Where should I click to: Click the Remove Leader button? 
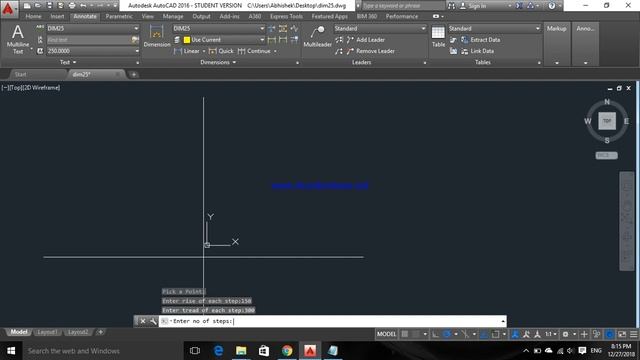(x=371, y=51)
